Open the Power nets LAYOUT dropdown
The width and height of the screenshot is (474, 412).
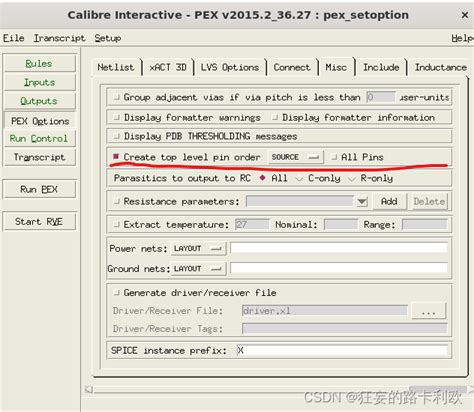pos(198,249)
